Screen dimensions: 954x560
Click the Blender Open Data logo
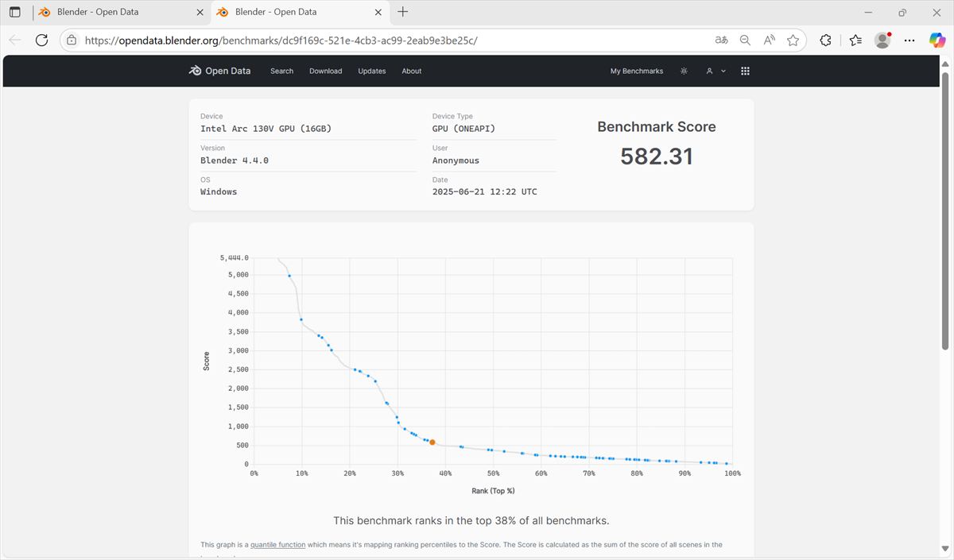click(219, 71)
